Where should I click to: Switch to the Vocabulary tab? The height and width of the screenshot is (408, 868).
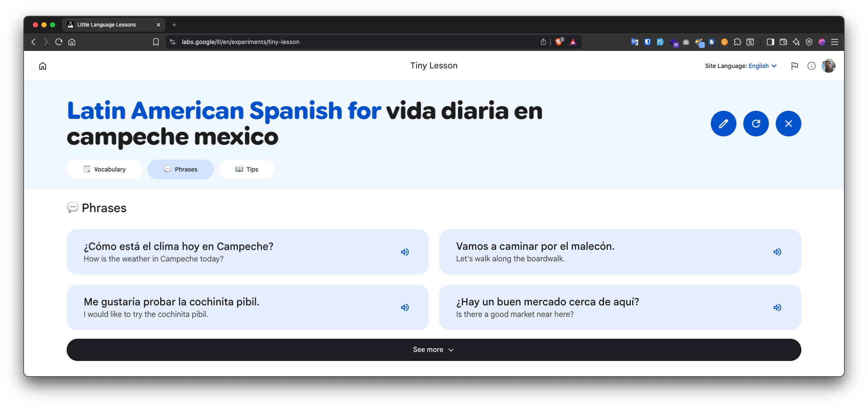[105, 169]
